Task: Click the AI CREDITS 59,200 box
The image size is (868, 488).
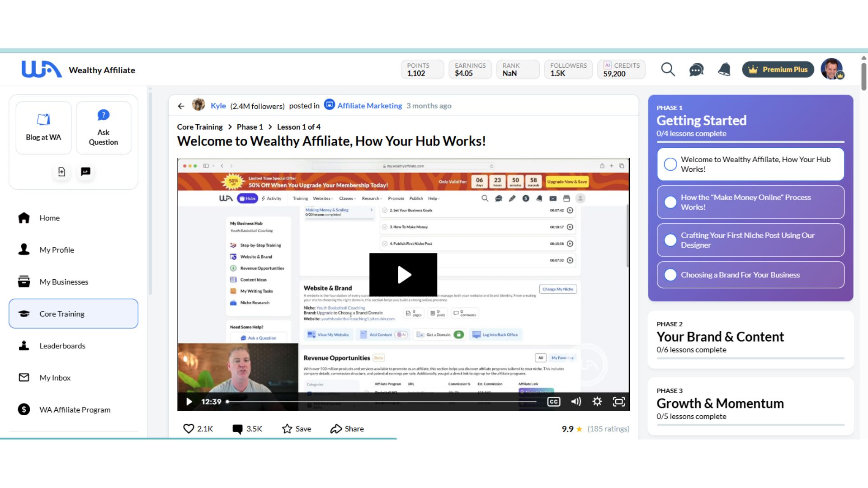Action: pyautogui.click(x=622, y=70)
